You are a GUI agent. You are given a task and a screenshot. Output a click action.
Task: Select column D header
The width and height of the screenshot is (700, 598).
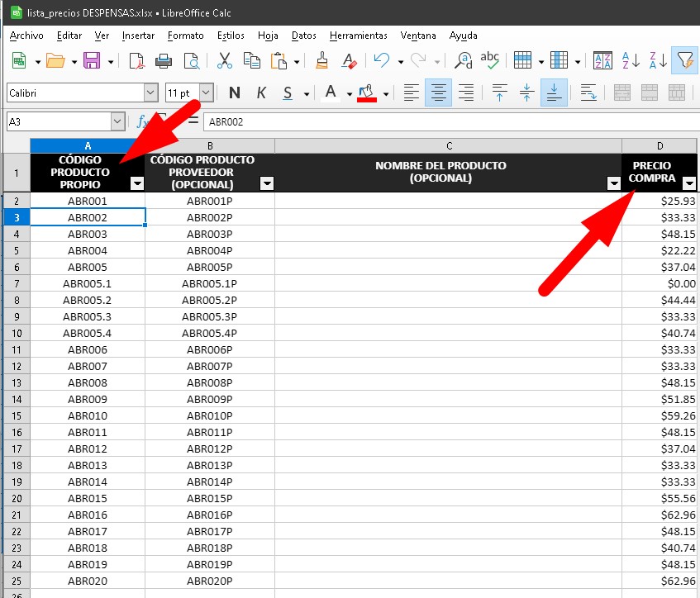659,146
